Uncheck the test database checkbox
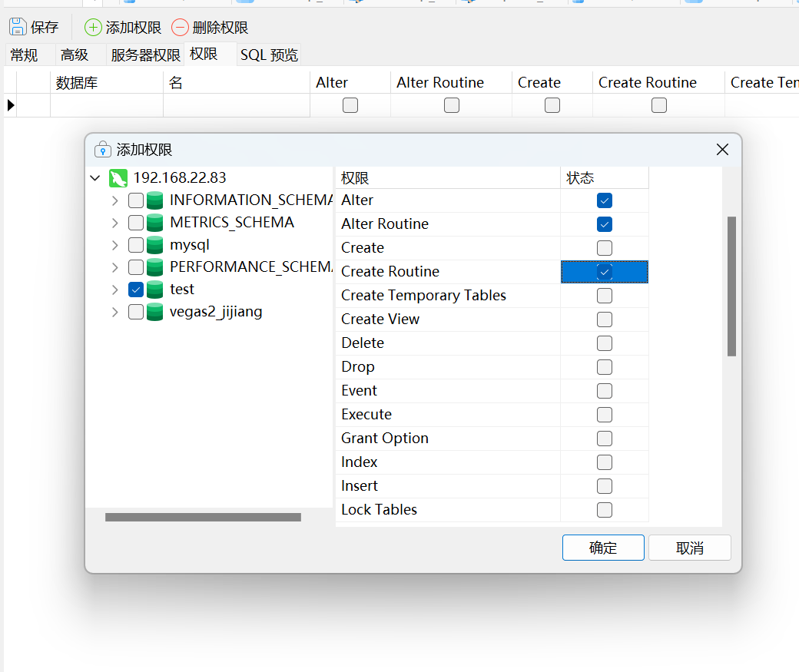This screenshot has height=672, width=799. [136, 290]
